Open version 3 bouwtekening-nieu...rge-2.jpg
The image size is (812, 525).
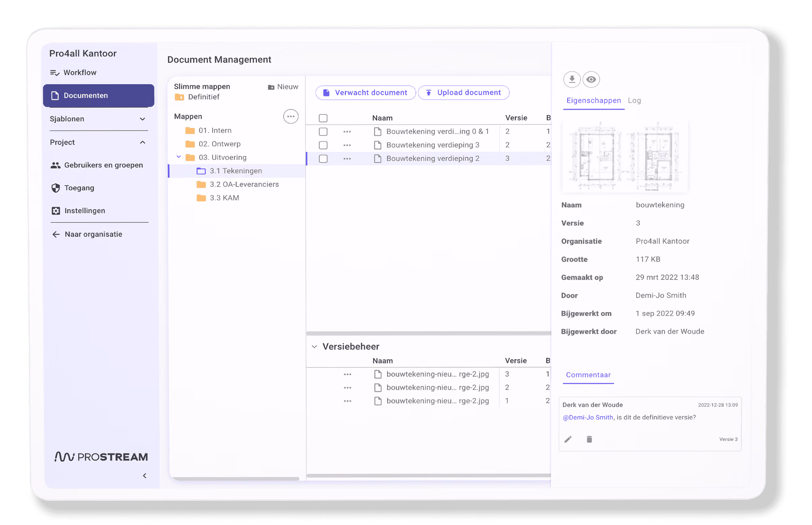click(438, 374)
